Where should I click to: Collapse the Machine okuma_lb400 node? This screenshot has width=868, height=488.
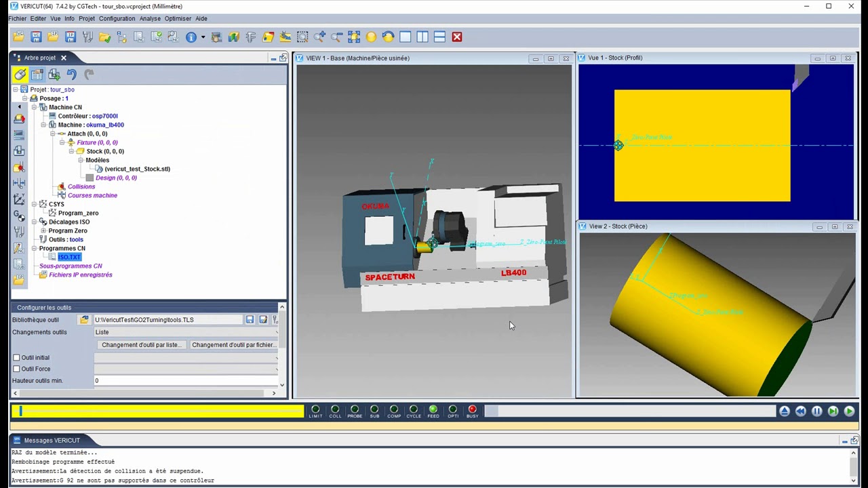click(43, 125)
